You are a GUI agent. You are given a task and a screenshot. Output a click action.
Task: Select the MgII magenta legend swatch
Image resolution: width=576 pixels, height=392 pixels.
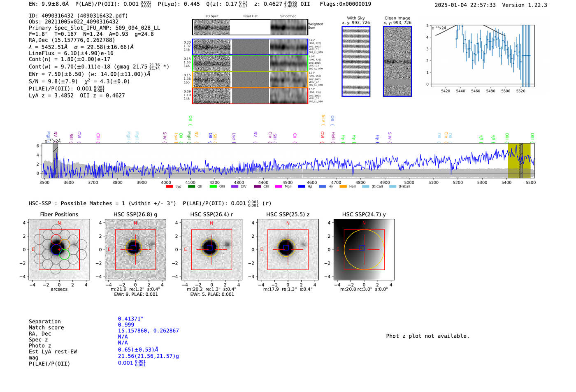coord(279,187)
